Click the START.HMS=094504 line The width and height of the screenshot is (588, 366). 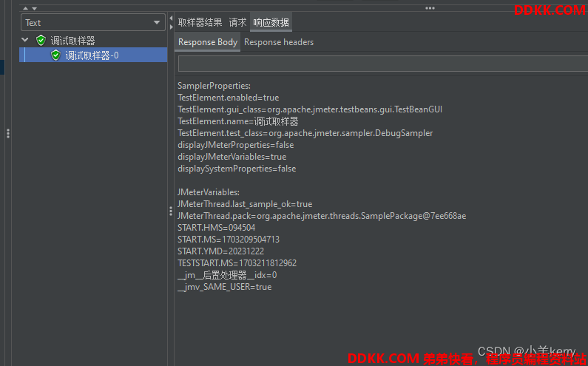[x=217, y=228]
